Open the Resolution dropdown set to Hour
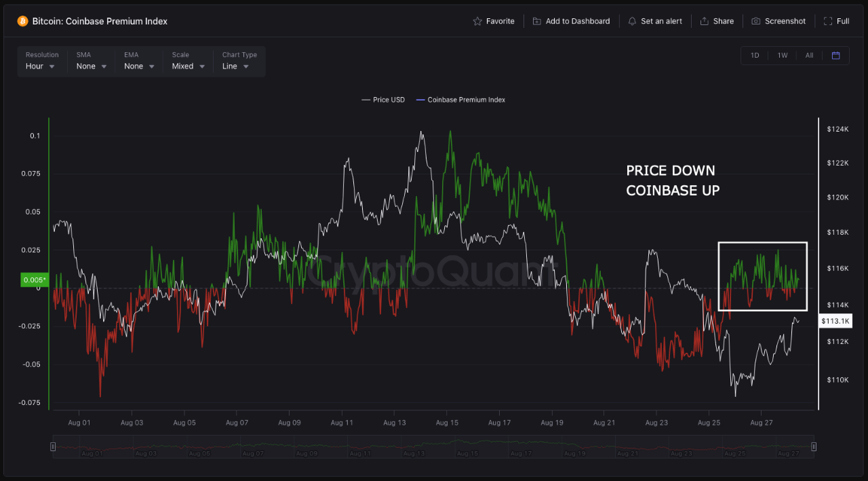868x481 pixels. 41,66
